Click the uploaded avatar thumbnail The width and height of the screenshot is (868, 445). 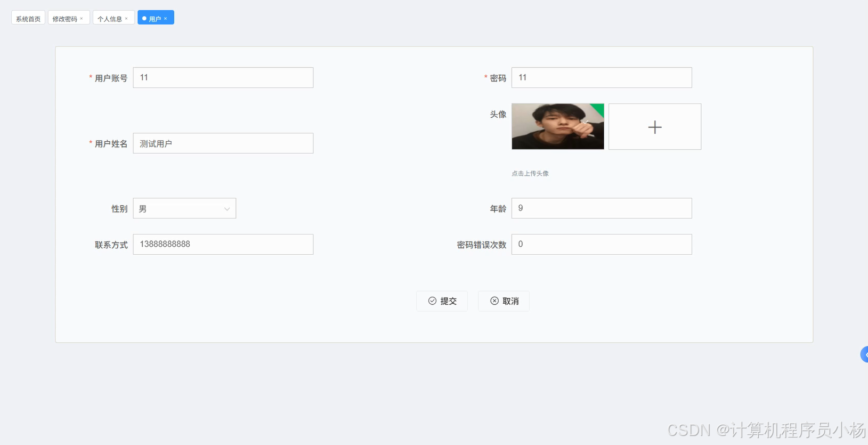[x=558, y=126]
